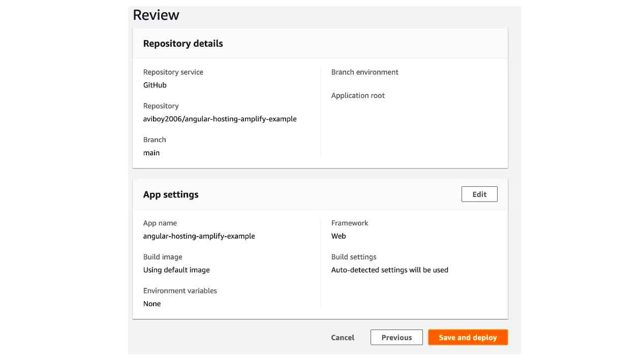Click the Save and deploy button
This screenshot has width=644, height=361.
tap(467, 337)
